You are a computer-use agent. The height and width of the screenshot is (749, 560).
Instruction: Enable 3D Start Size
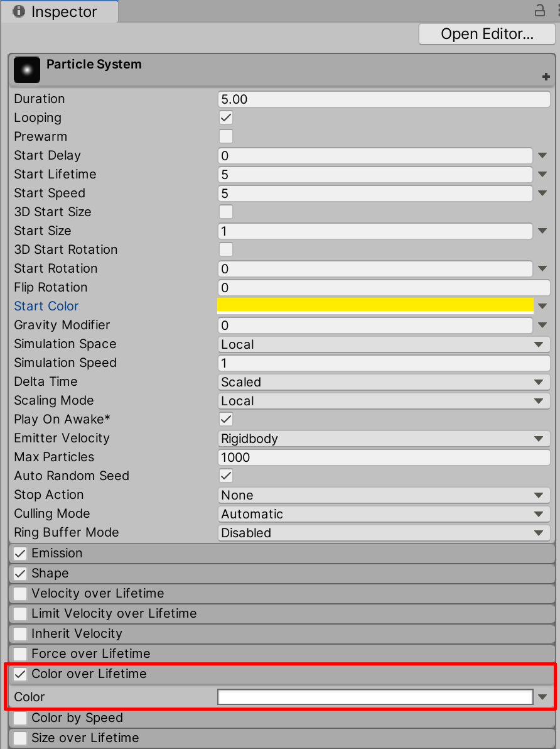coord(225,212)
